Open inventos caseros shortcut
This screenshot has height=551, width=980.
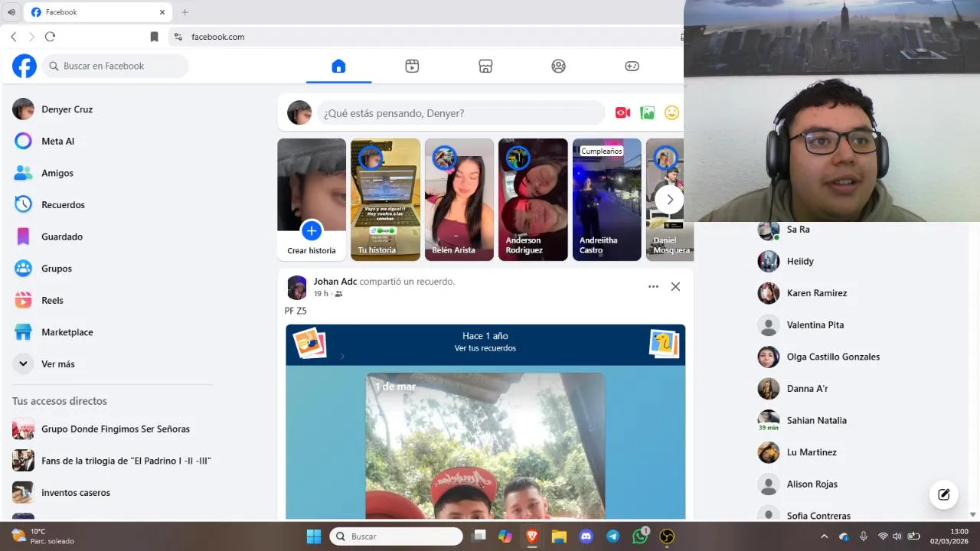(113, 493)
